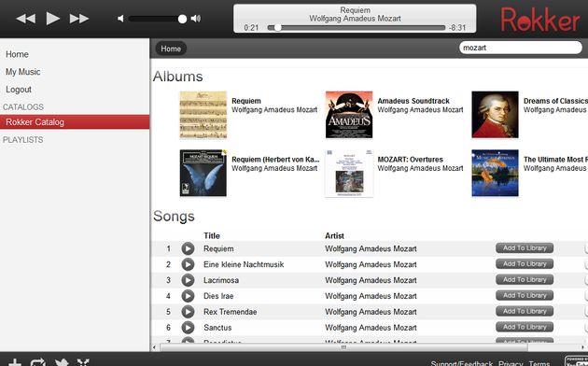Play song 1 Requiem
Image resolution: width=588 pixels, height=366 pixels.
click(188, 248)
